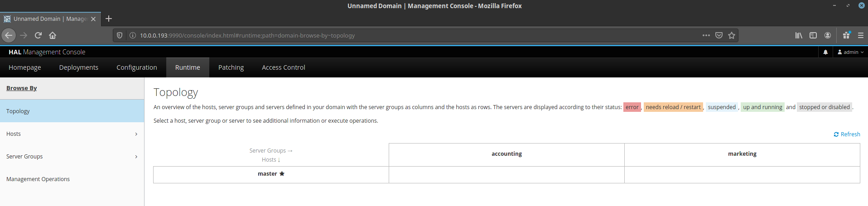Click the Firefox account icon
The height and width of the screenshot is (206, 868).
tap(828, 35)
